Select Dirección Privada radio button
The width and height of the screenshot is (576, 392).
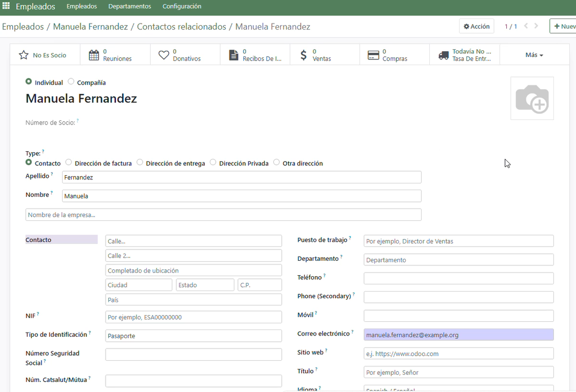pos(213,162)
